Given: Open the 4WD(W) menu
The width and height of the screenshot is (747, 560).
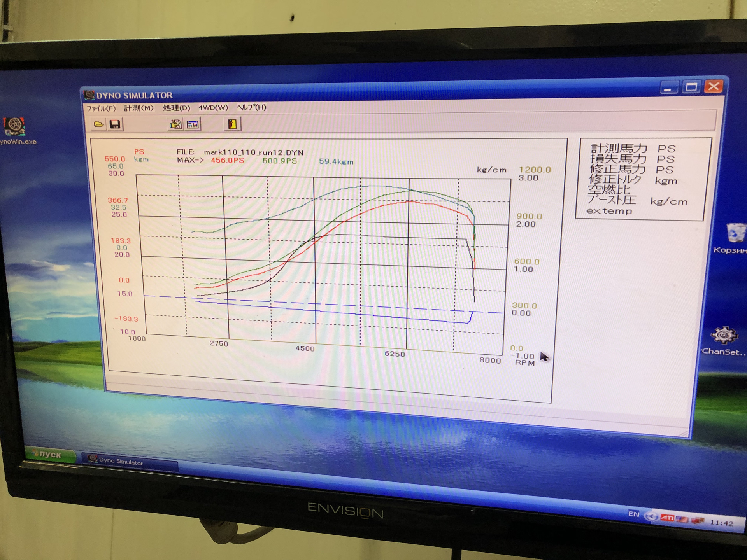Looking at the screenshot, I should coord(213,107).
